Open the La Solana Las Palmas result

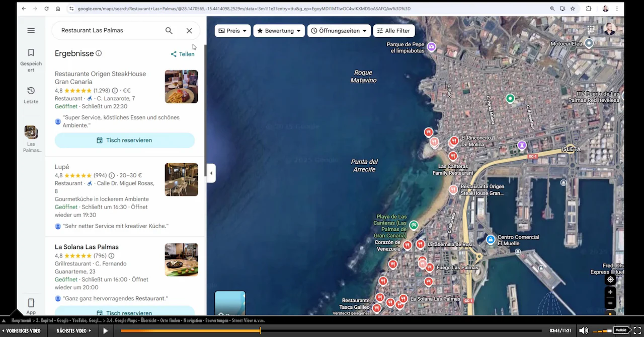(x=87, y=247)
